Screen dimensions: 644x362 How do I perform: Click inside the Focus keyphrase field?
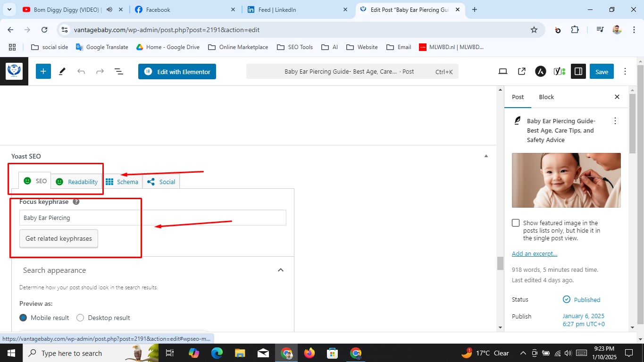[79, 218]
